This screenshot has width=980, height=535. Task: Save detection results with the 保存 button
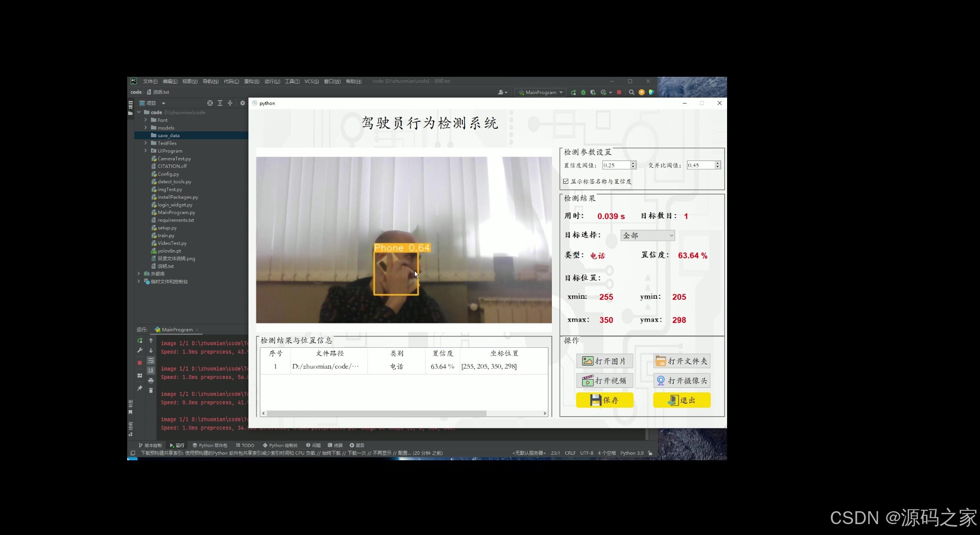pos(604,400)
